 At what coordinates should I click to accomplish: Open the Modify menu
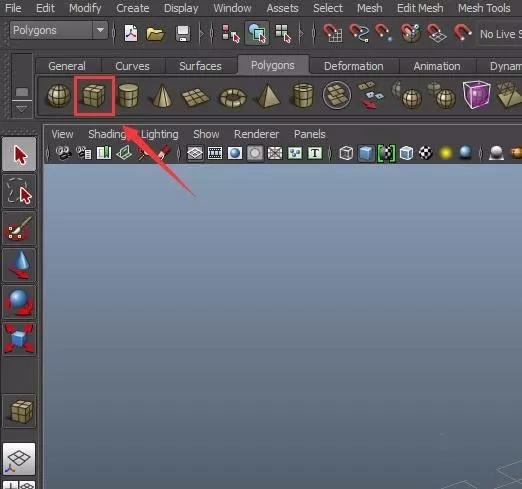pyautogui.click(x=85, y=8)
